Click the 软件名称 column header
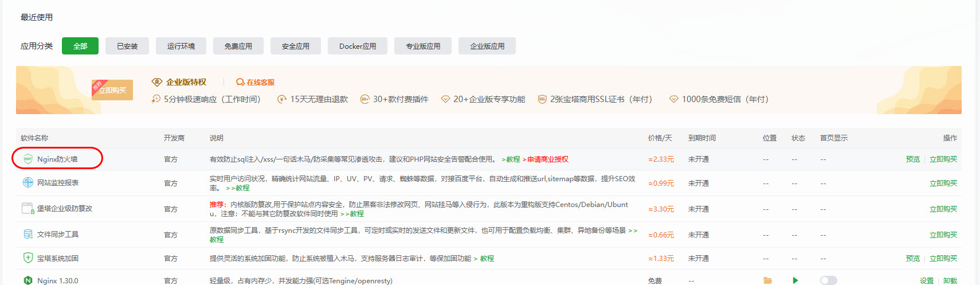The height and width of the screenshot is (285, 980). pyautogui.click(x=34, y=138)
